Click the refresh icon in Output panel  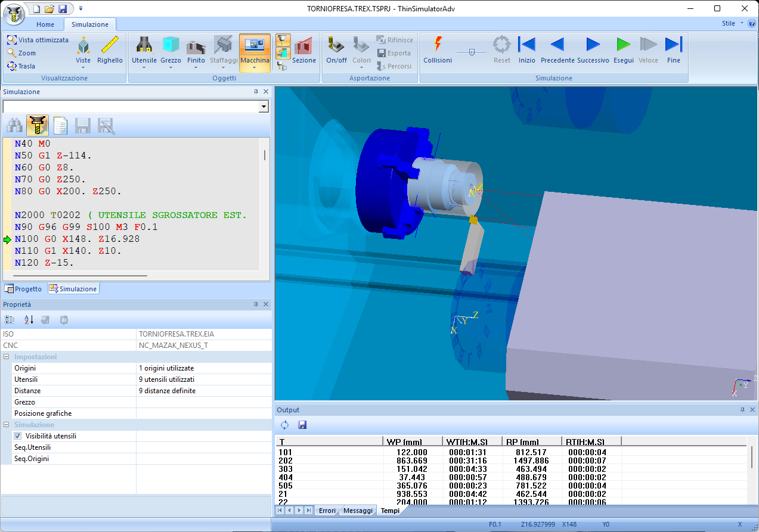pyautogui.click(x=284, y=425)
